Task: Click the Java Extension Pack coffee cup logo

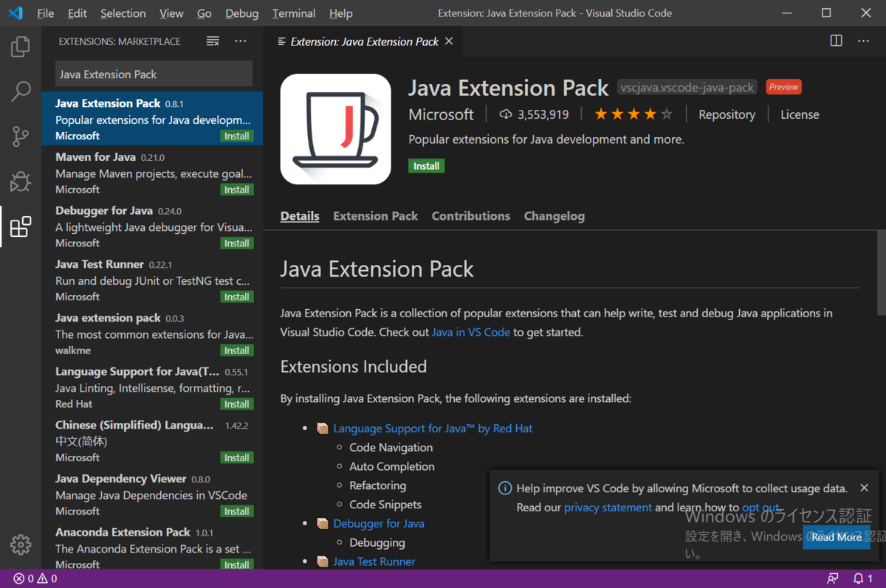Action: (335, 129)
